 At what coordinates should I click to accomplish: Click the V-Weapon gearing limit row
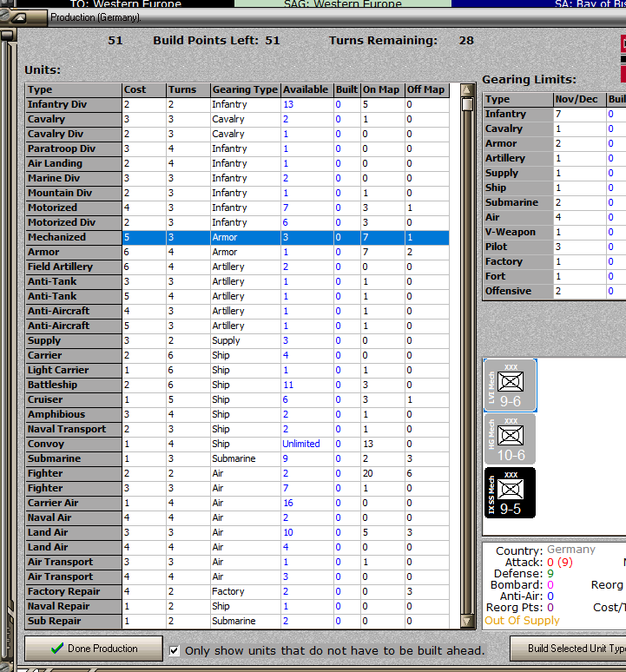[555, 233]
